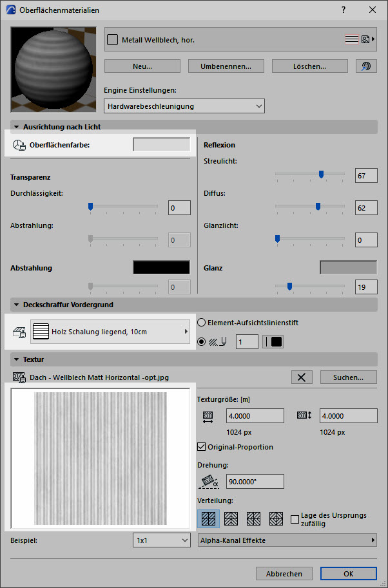Screen dimensions: 388x588
Task: Open the Engine Einstellungen dropdown
Action: click(x=184, y=106)
